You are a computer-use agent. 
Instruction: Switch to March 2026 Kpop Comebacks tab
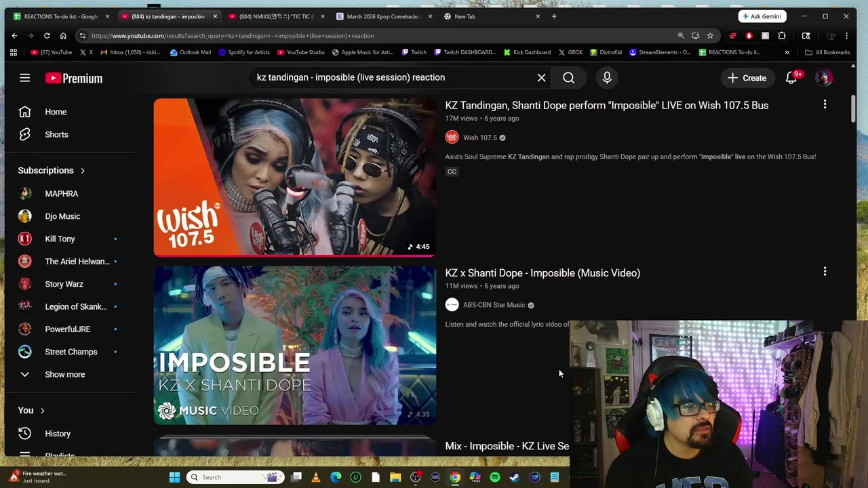point(384,16)
